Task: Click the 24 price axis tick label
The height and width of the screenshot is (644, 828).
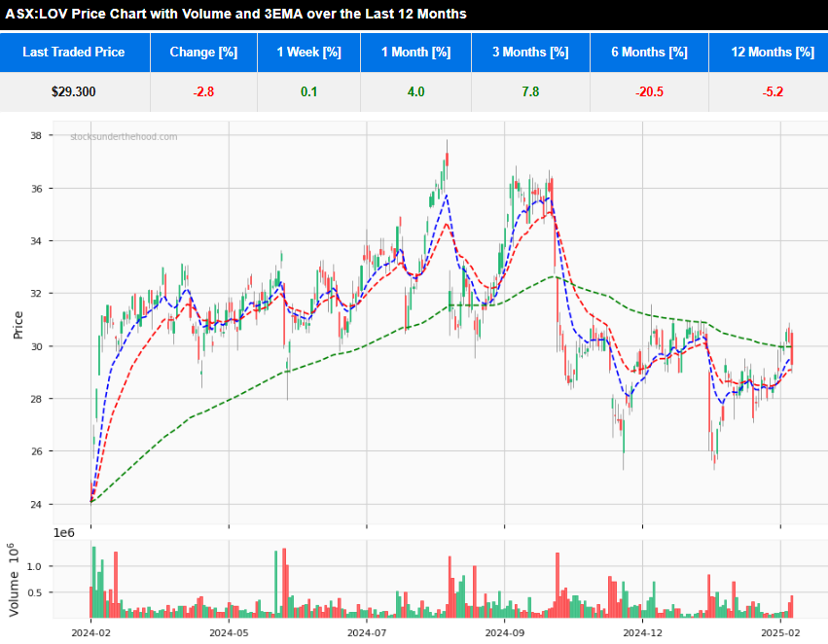Action: click(x=36, y=505)
